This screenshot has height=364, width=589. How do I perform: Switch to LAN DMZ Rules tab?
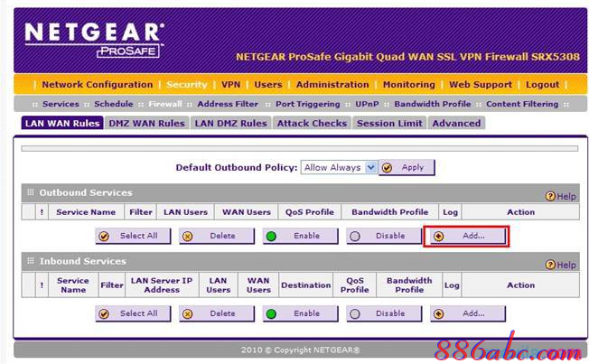point(230,123)
